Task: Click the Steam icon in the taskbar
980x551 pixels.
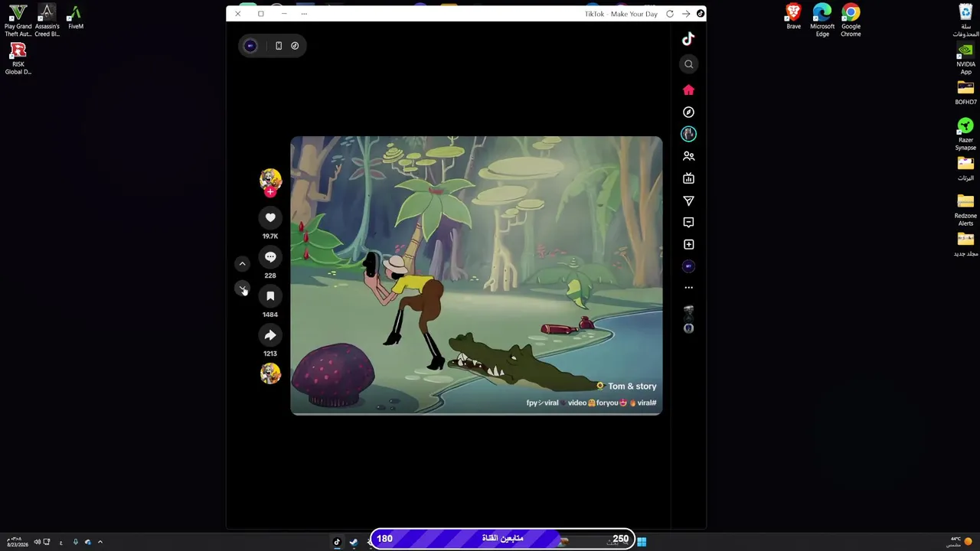Action: [353, 542]
